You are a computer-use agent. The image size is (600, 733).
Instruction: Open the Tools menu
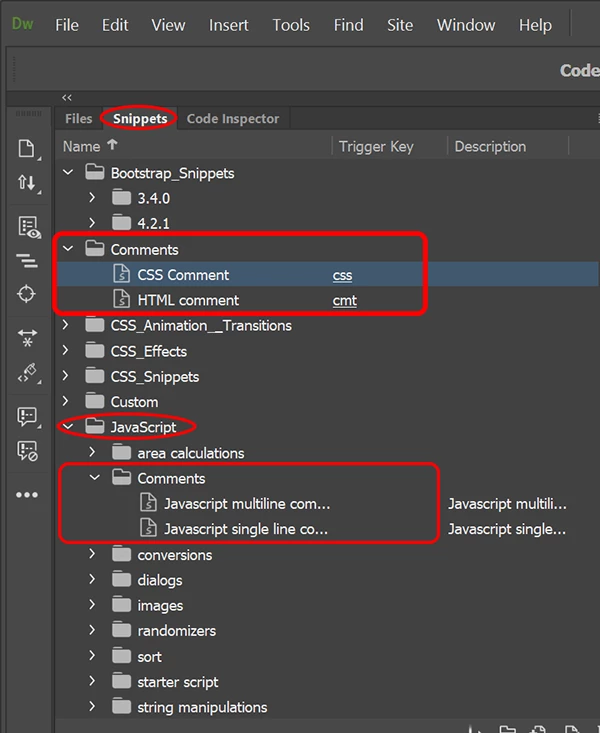291,25
